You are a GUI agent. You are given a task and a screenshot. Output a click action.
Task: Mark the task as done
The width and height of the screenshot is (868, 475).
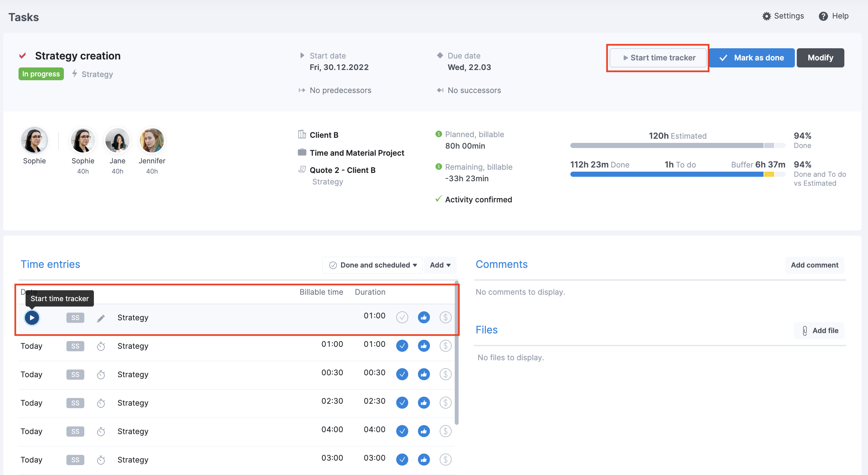pos(752,58)
